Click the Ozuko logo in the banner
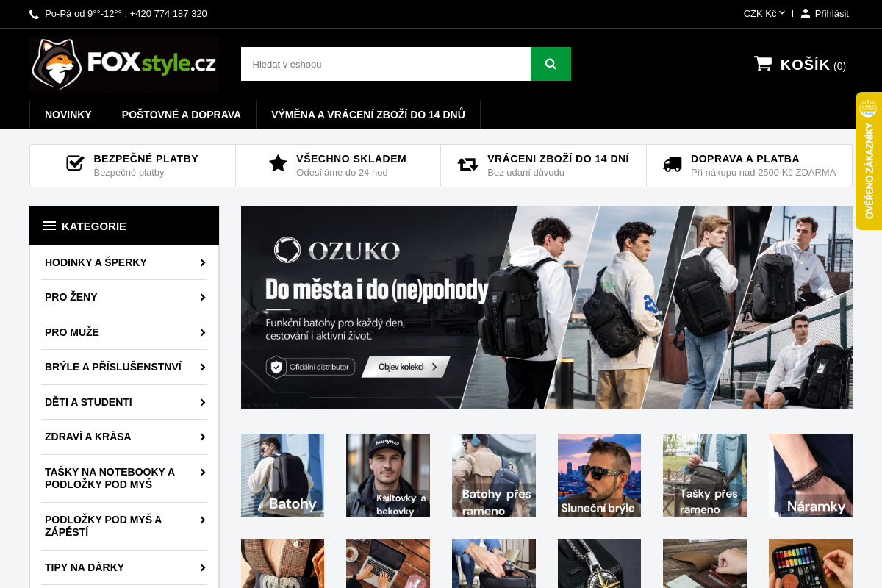 (337, 250)
